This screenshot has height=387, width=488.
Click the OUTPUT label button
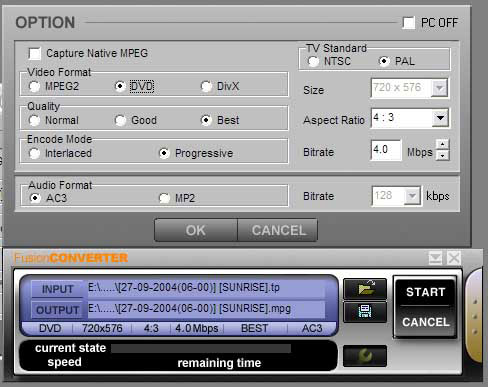point(57,310)
